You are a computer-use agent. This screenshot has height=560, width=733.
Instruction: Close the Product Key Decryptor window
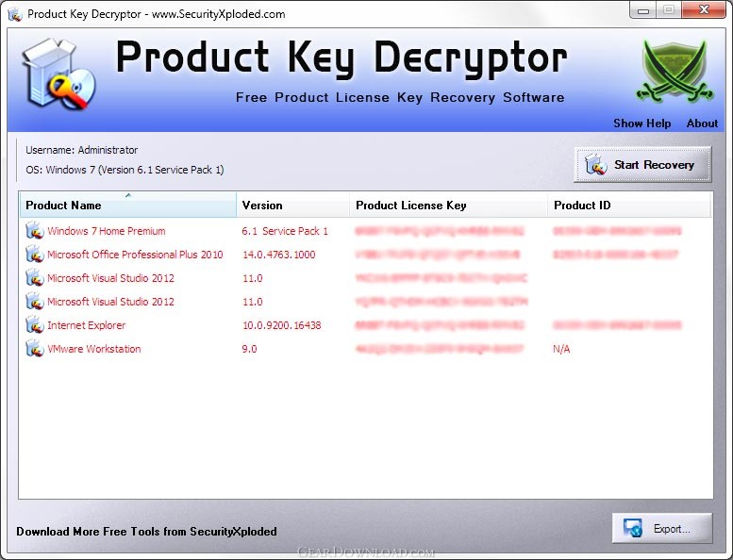tap(704, 9)
